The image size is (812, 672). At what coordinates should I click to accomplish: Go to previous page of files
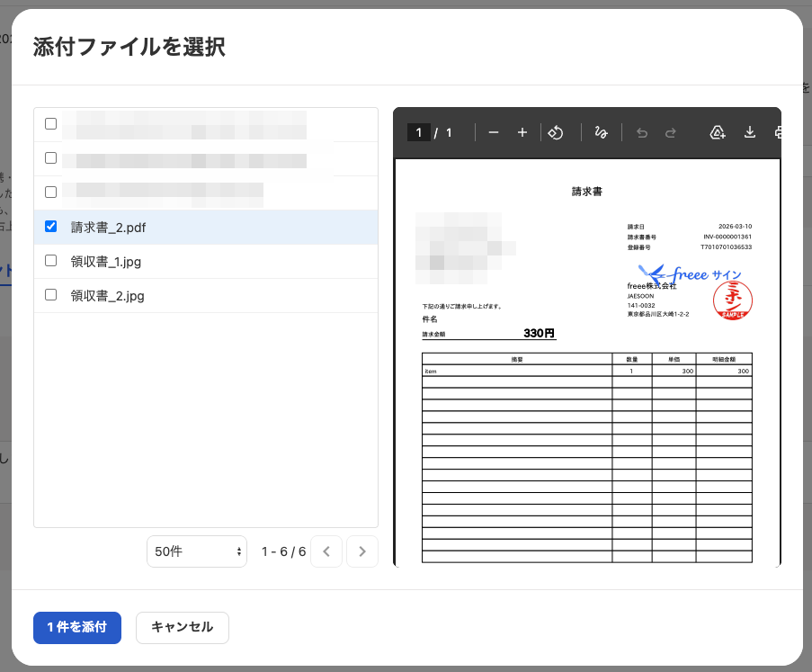click(x=326, y=551)
